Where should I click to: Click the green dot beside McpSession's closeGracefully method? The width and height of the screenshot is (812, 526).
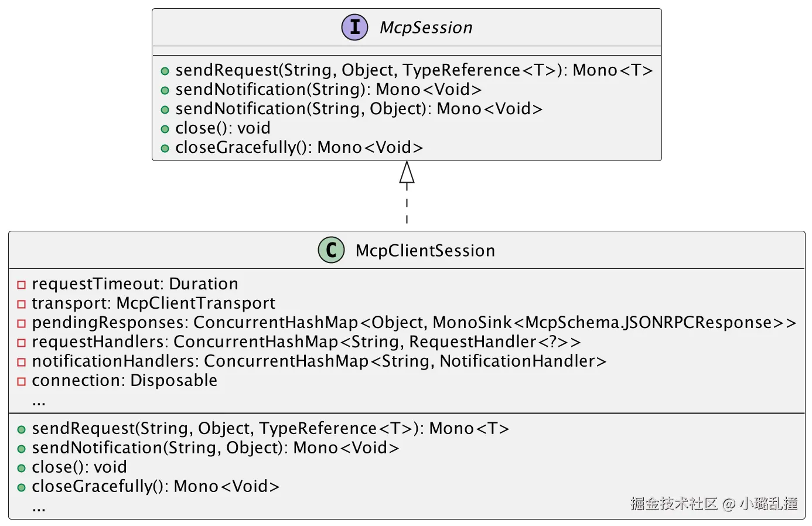(x=165, y=148)
